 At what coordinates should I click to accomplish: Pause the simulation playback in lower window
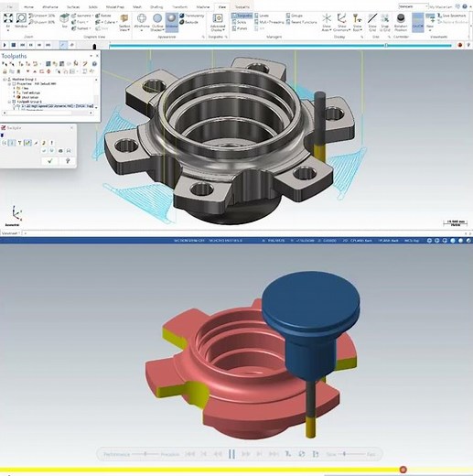coord(231,454)
